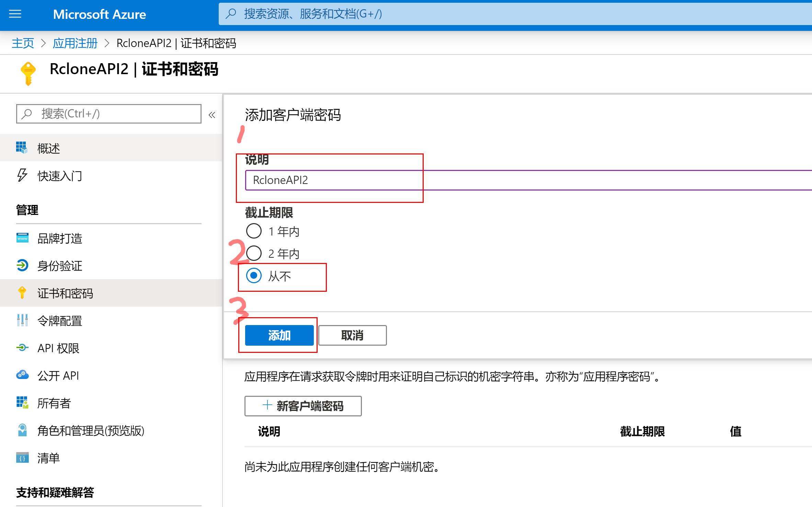Click the 添加 button

(x=279, y=335)
